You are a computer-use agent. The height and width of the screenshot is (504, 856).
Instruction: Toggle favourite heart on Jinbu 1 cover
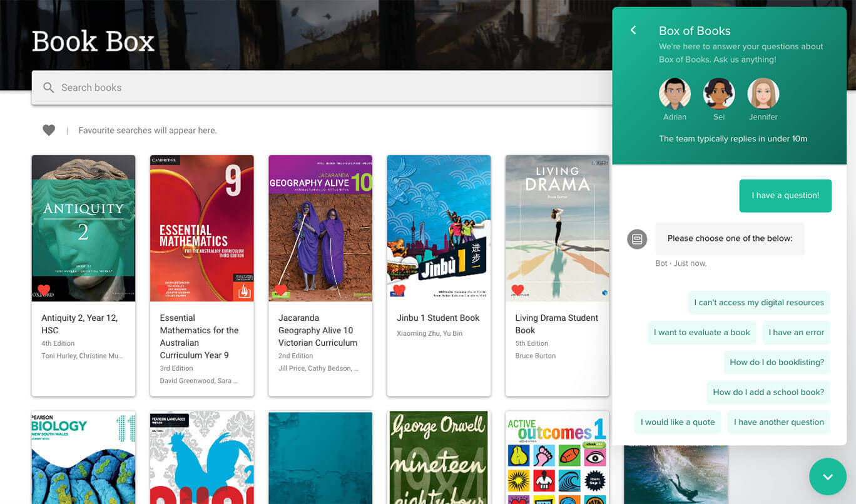tap(399, 290)
